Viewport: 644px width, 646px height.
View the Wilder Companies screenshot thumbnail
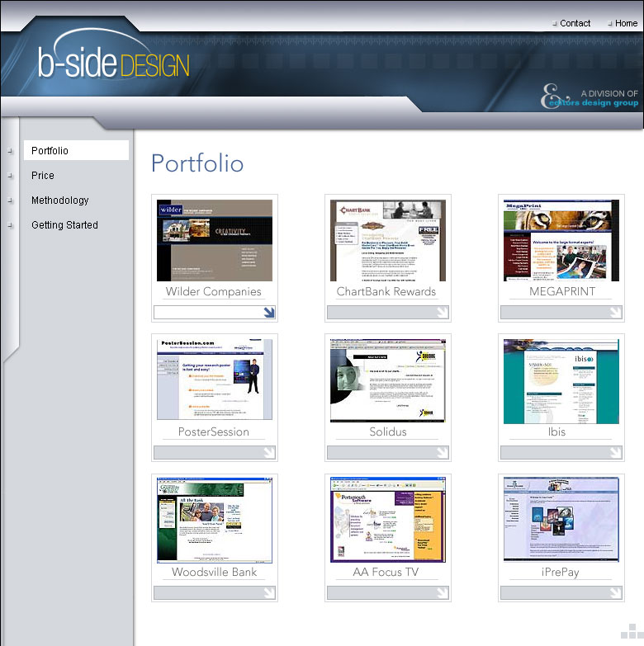215,241
